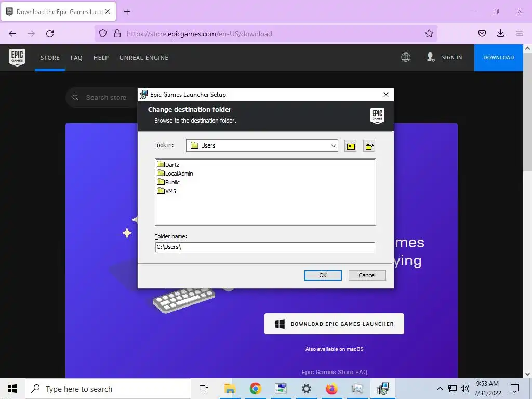Screen dimensions: 532x399
Task: Open the Save to Pocket icon
Action: pyautogui.click(x=482, y=33)
